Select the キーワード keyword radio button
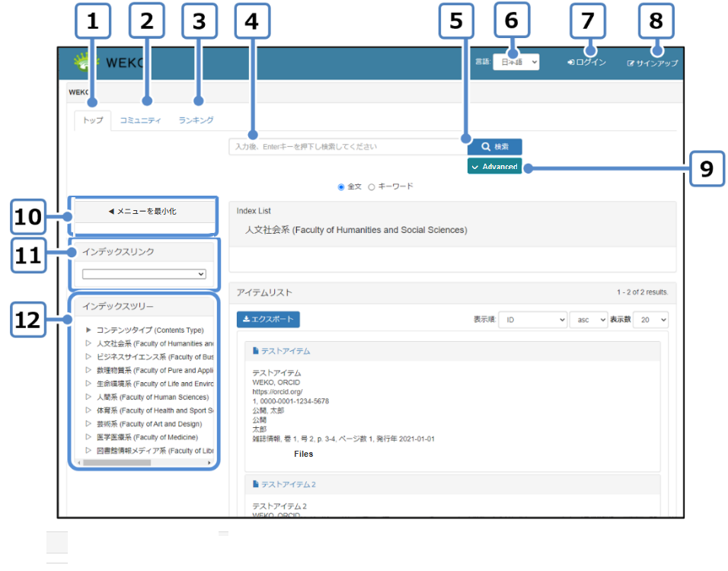This screenshot has width=728, height=571. tap(372, 187)
